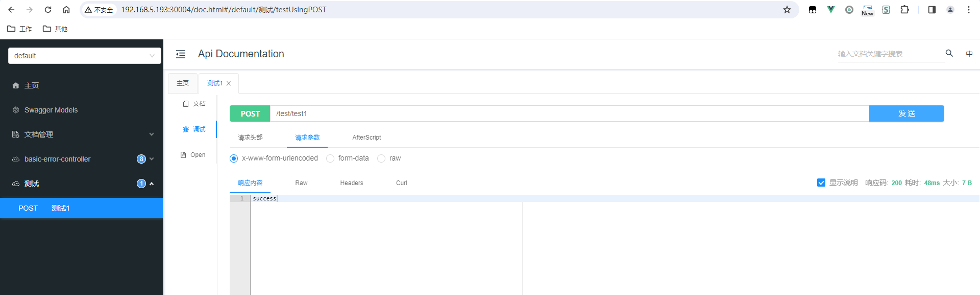
Task: Collapse the sidebar with the menu-fold icon
Action: (x=181, y=54)
